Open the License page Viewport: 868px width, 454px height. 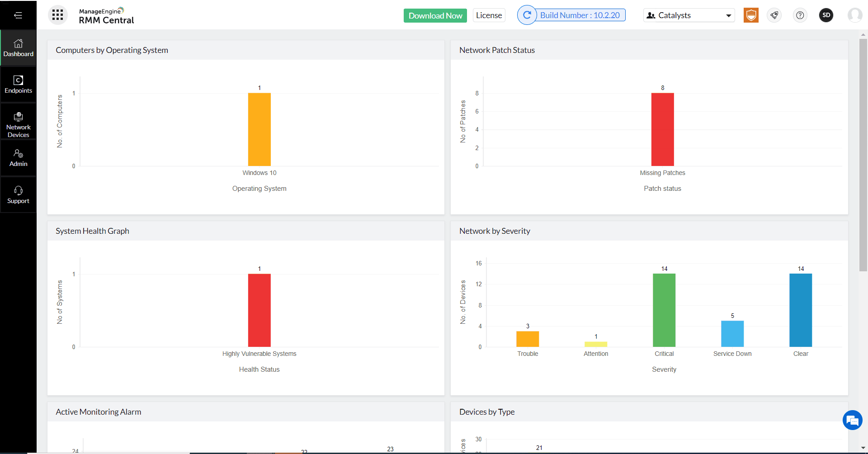(489, 15)
